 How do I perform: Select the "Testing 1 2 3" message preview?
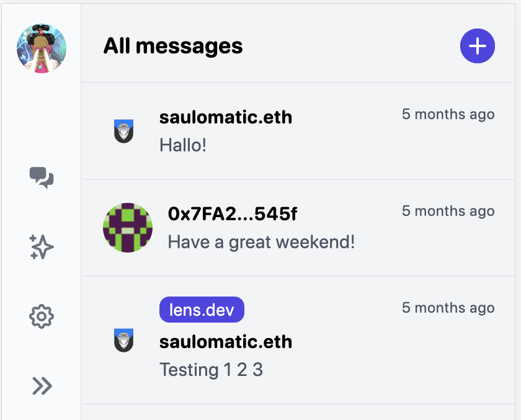[x=211, y=370]
